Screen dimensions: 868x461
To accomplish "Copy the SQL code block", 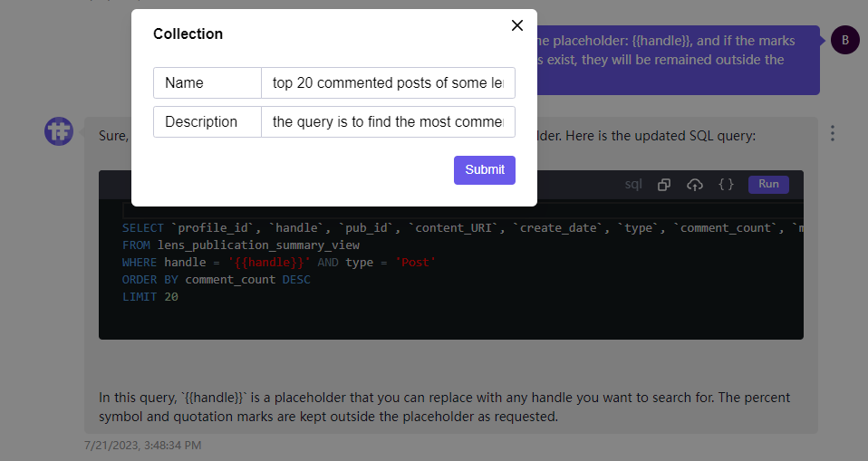I will click(x=664, y=185).
